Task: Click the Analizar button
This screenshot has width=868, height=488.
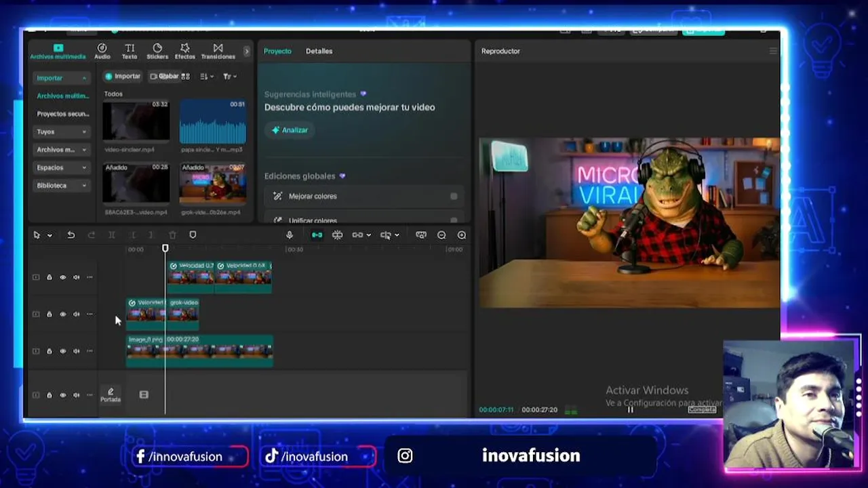Action: click(290, 130)
